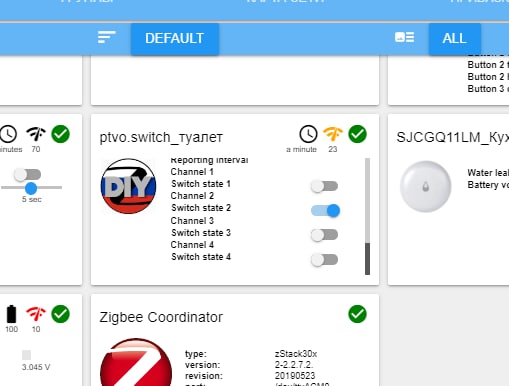
Task: Toggle Switch state 3
Action: 324,235
